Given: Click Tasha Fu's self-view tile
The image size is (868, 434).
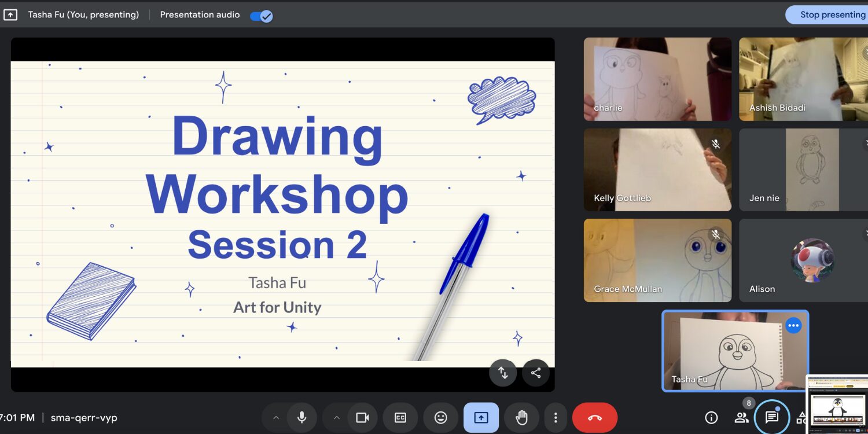Looking at the screenshot, I should click(x=735, y=351).
